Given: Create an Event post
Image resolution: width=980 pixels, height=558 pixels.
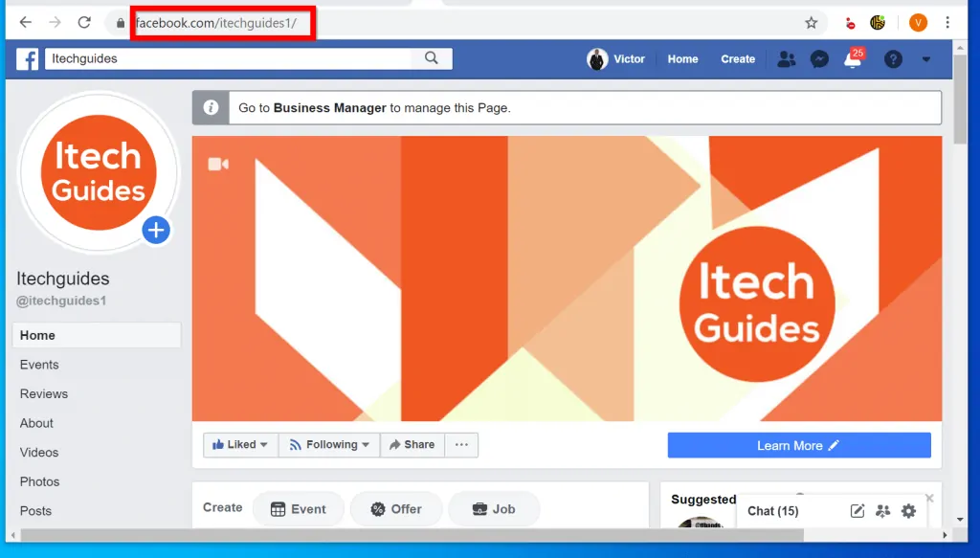Looking at the screenshot, I should (299, 509).
